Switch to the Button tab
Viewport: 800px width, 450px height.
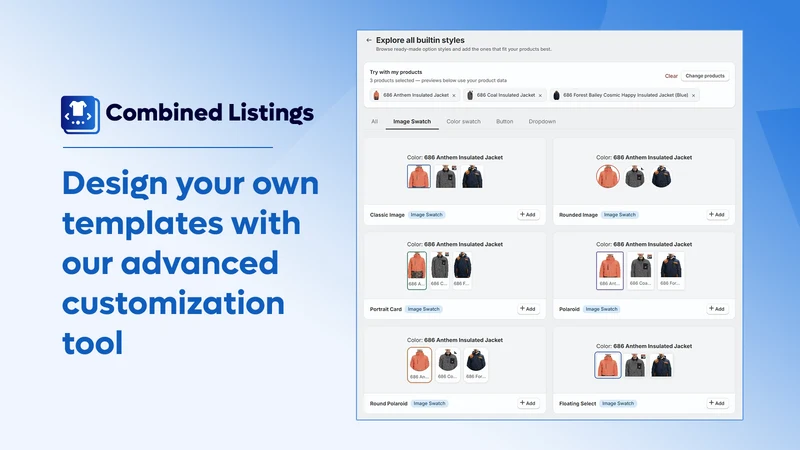[505, 121]
